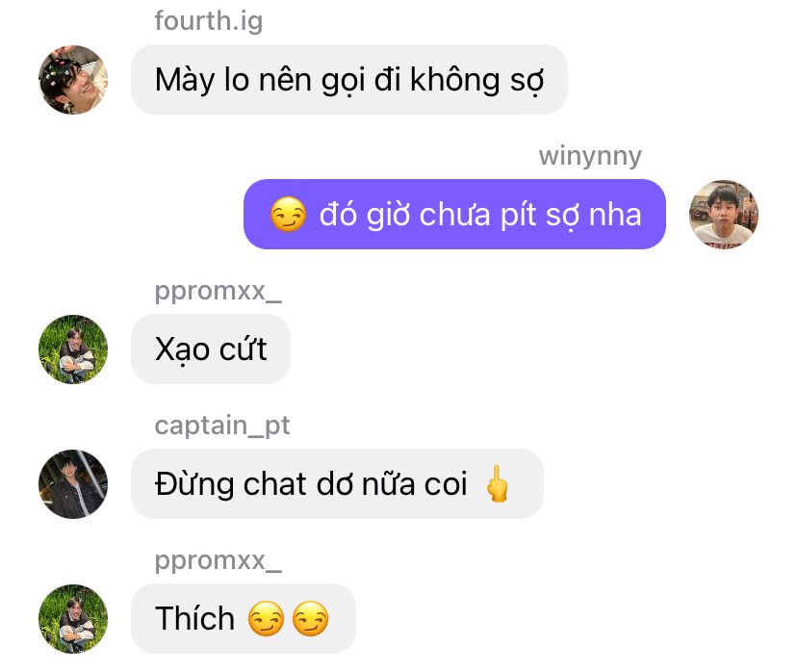Open ppromxx_ avatar beside "Thích" message
Viewport: 797px width, 672px height.
pos(73,619)
